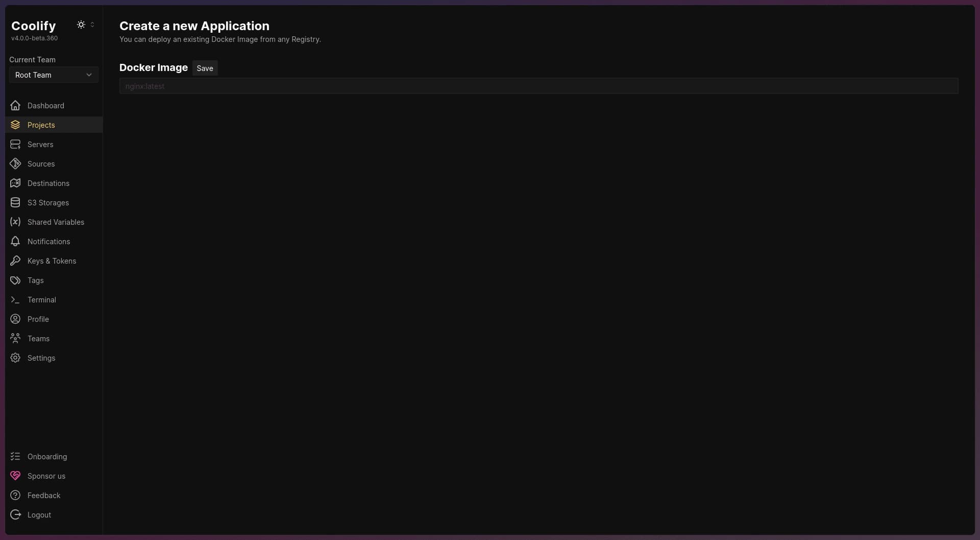Screen dimensions: 980x540
Task: Click the S3 Storages database icon
Action: coord(15,202)
